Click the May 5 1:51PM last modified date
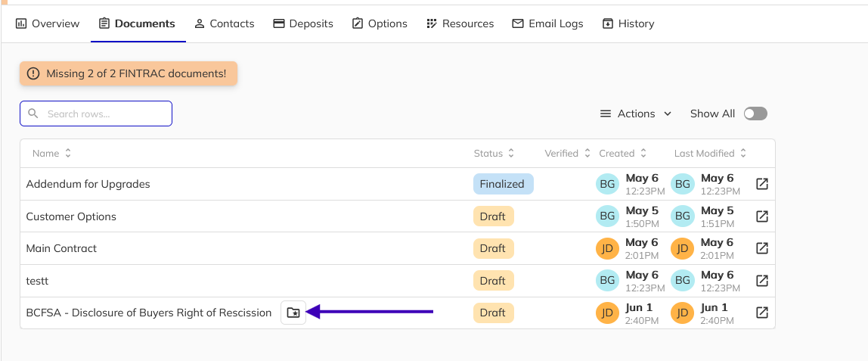The height and width of the screenshot is (361, 868). click(x=718, y=216)
